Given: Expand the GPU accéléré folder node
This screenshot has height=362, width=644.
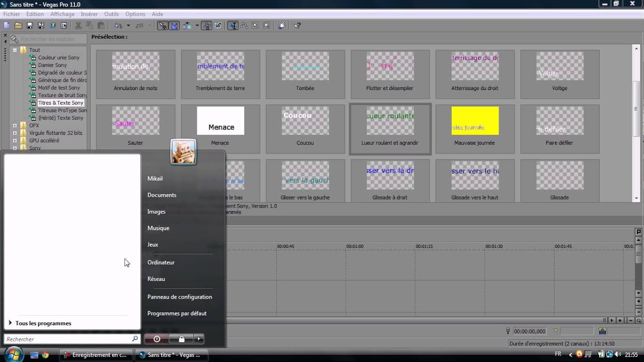Looking at the screenshot, I should click(15, 140).
